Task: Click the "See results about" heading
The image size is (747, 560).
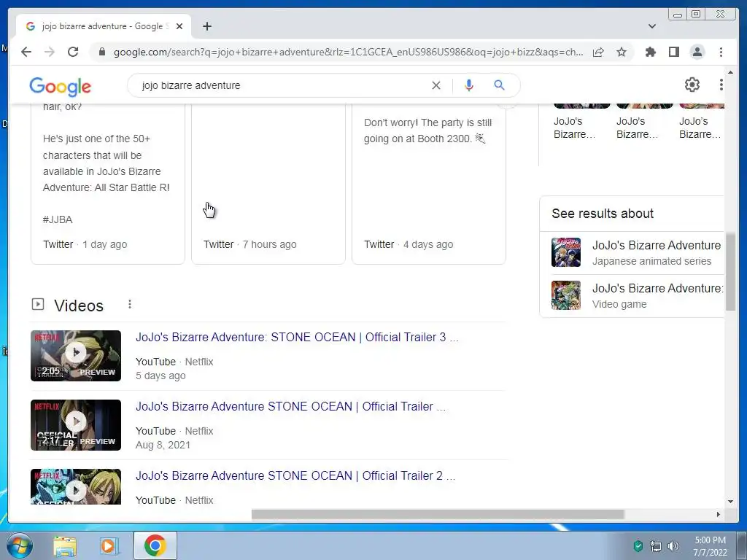Action: click(603, 214)
